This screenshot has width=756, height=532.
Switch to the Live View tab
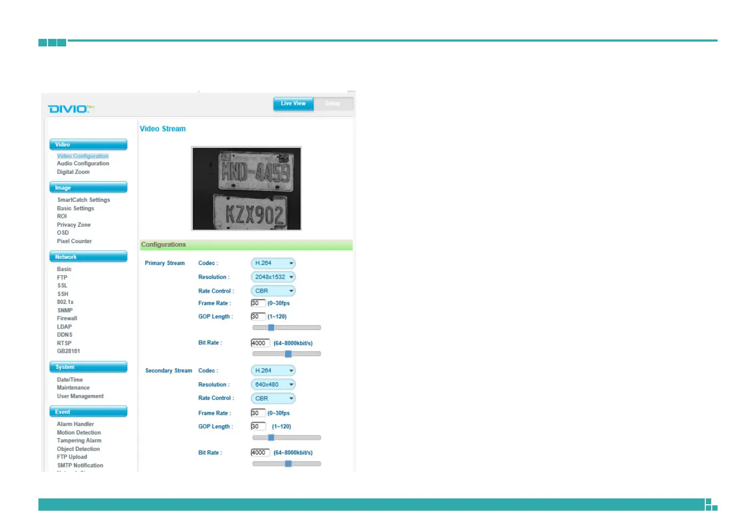[x=293, y=103]
